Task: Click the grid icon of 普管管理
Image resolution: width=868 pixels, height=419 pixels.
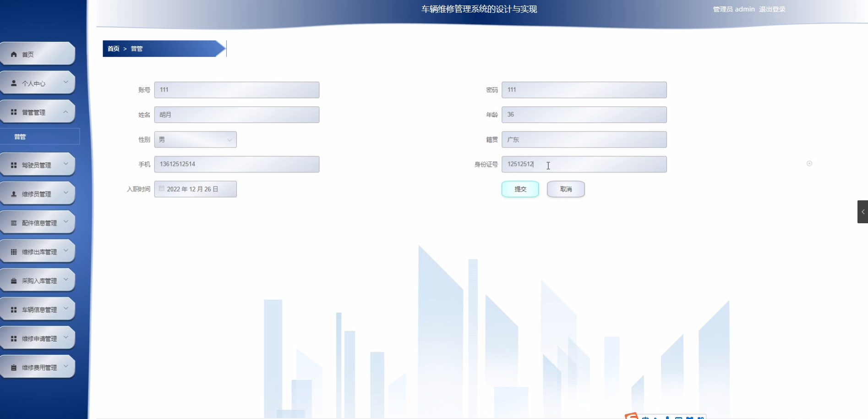Action: (x=14, y=112)
